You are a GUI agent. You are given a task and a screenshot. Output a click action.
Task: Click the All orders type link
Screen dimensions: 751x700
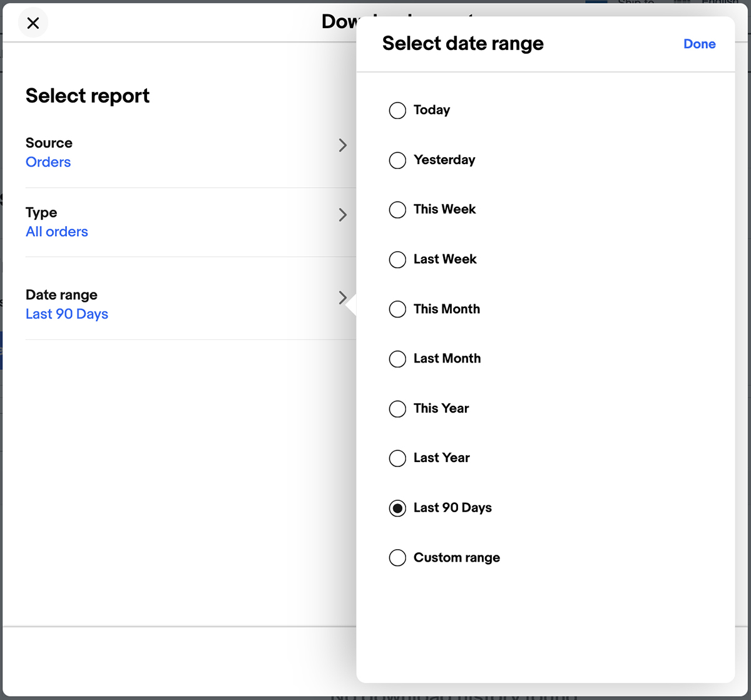[57, 232]
